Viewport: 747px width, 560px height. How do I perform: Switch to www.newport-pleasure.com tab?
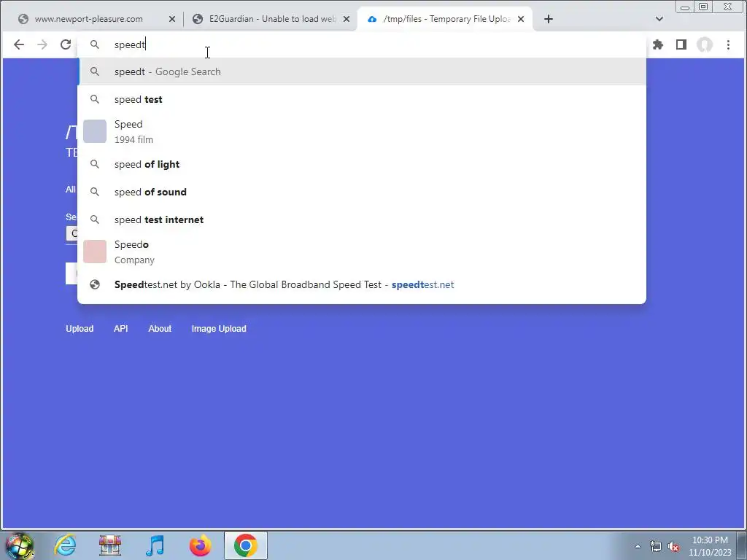88,19
